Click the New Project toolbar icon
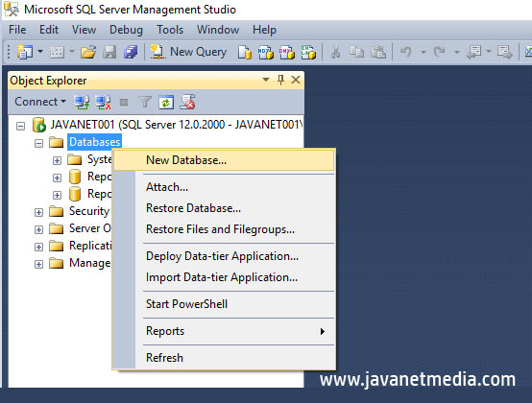The image size is (532, 403). (x=24, y=52)
